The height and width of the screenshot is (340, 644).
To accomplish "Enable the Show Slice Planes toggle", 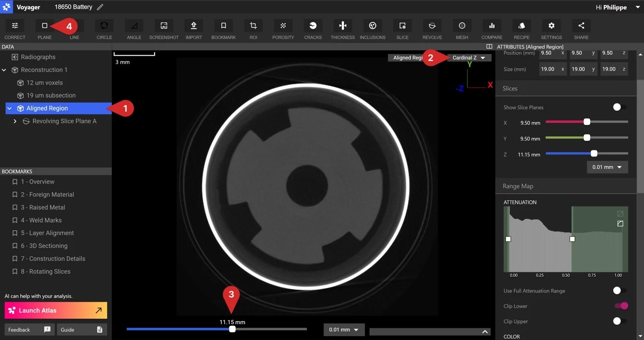I will pos(620,107).
